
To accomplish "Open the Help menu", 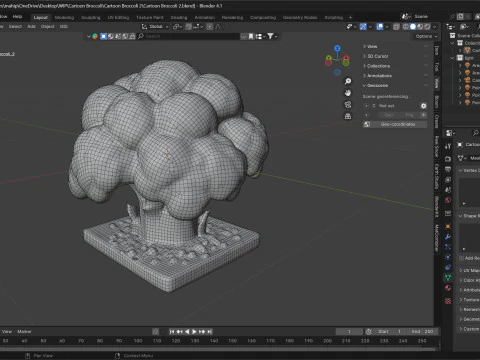I will coord(17,16).
